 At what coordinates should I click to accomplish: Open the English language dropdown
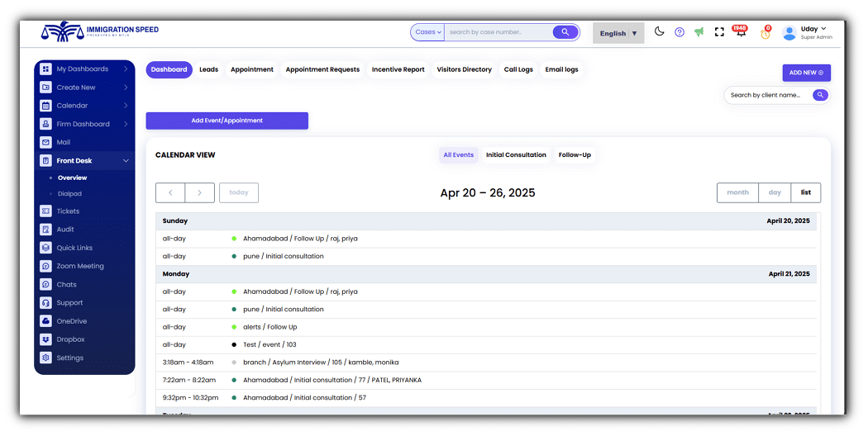tap(618, 33)
